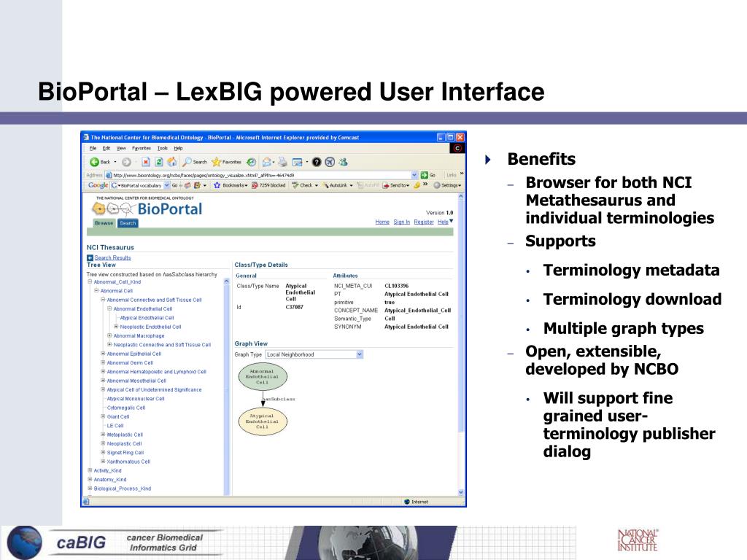747x560 pixels.
Task: Click the Check spelling tool
Action: [x=305, y=185]
